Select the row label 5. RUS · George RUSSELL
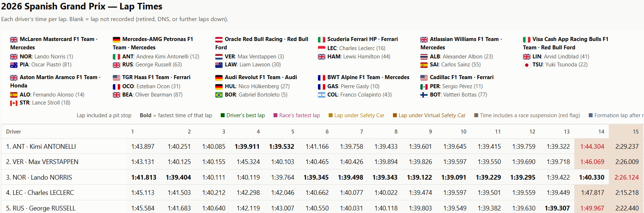644x213 pixels. [41, 208]
